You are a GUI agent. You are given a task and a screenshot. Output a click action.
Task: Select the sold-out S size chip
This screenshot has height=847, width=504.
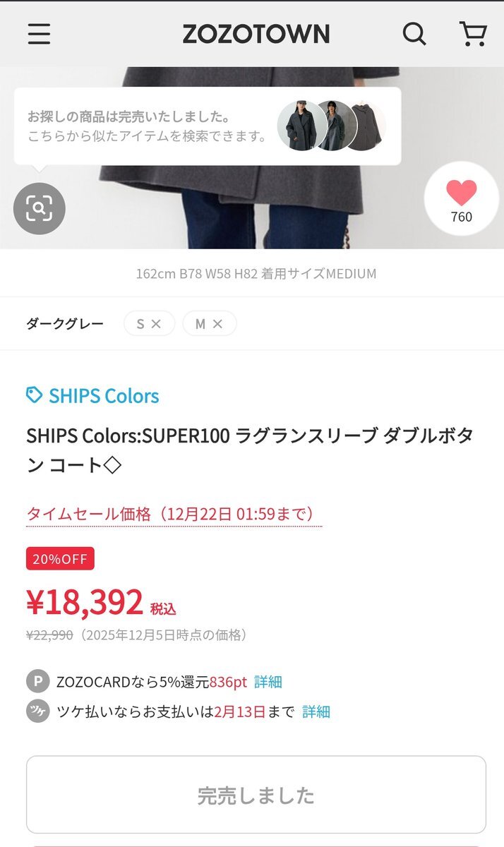point(149,324)
